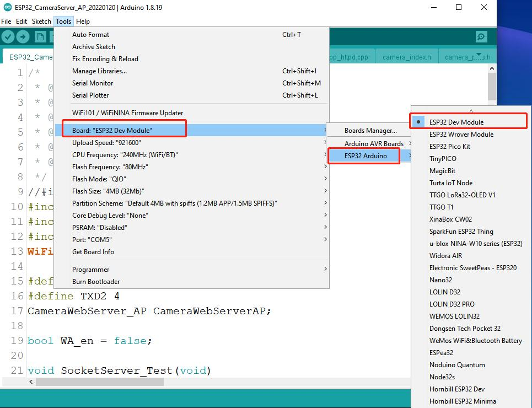Switch to app_httpd.cpp tab

[352, 57]
